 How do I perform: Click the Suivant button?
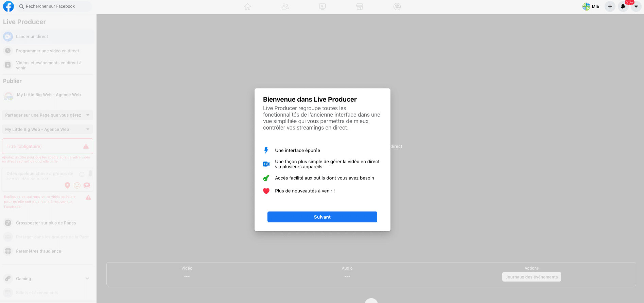coord(322,217)
